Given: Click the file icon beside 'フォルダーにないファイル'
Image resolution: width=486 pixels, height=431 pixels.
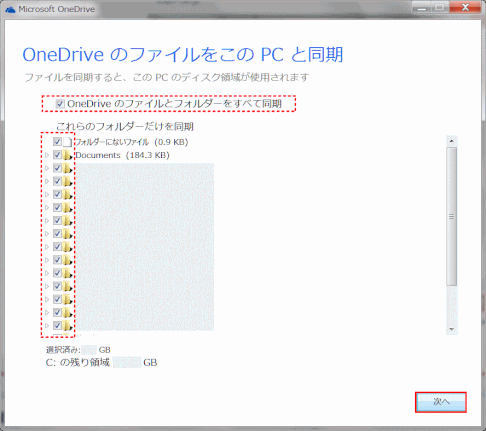Looking at the screenshot, I should click(67, 142).
